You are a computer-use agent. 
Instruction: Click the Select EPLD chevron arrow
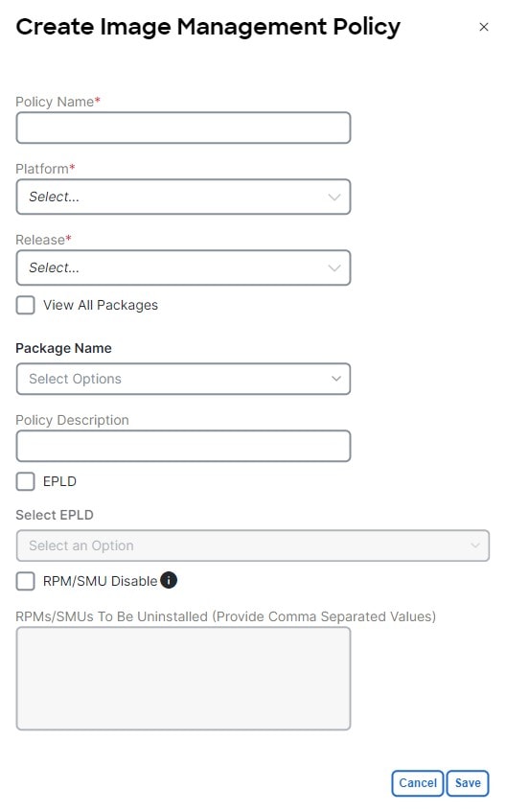point(475,545)
